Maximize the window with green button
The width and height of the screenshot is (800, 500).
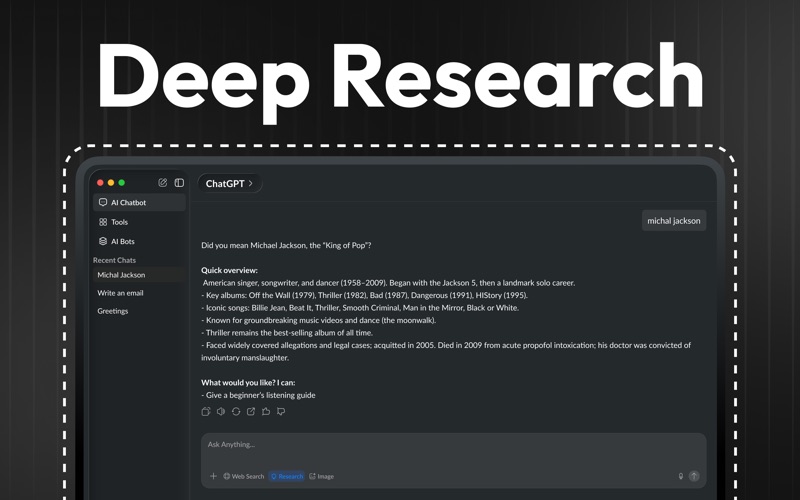pyautogui.click(x=121, y=183)
